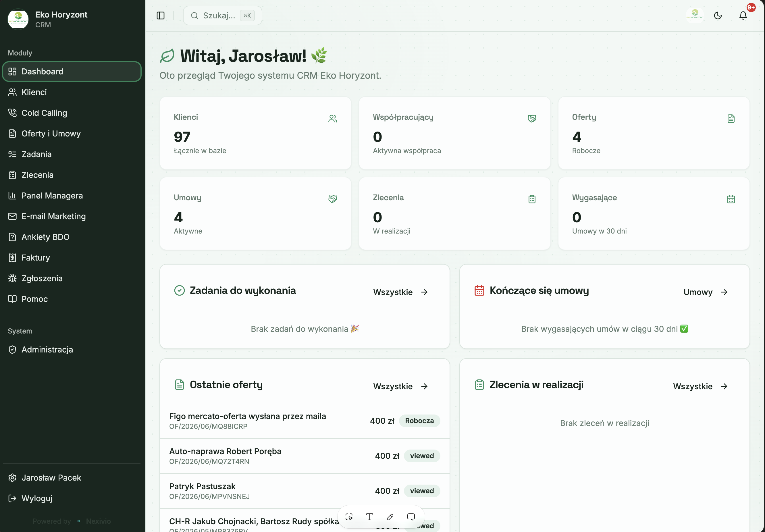Focus the Szukaj search field
This screenshot has width=765, height=532.
tap(222, 16)
